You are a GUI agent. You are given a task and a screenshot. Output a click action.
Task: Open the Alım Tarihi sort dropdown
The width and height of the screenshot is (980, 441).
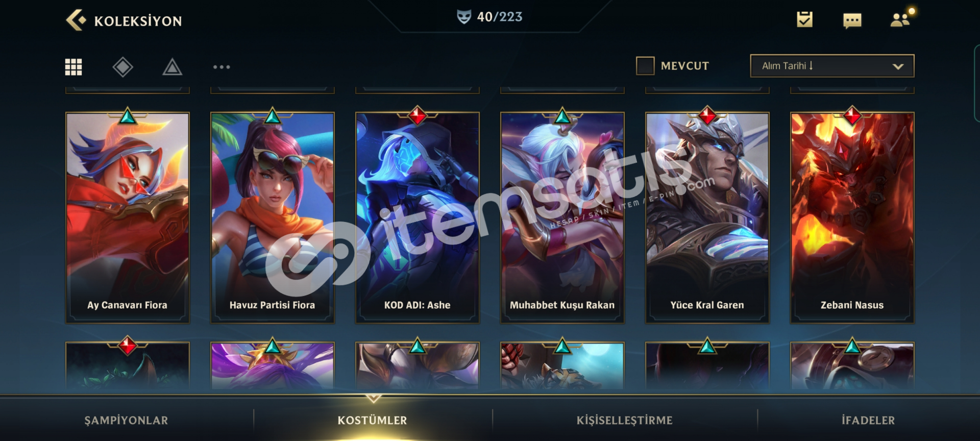[x=832, y=66]
